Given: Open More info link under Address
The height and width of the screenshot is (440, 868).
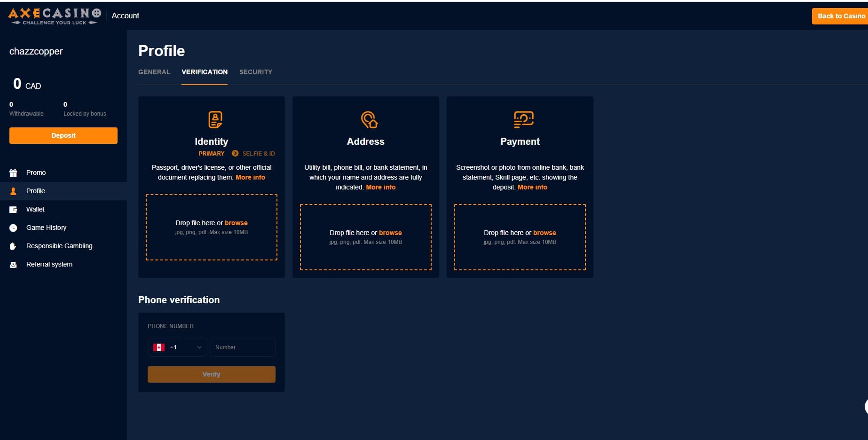Looking at the screenshot, I should 380,187.
